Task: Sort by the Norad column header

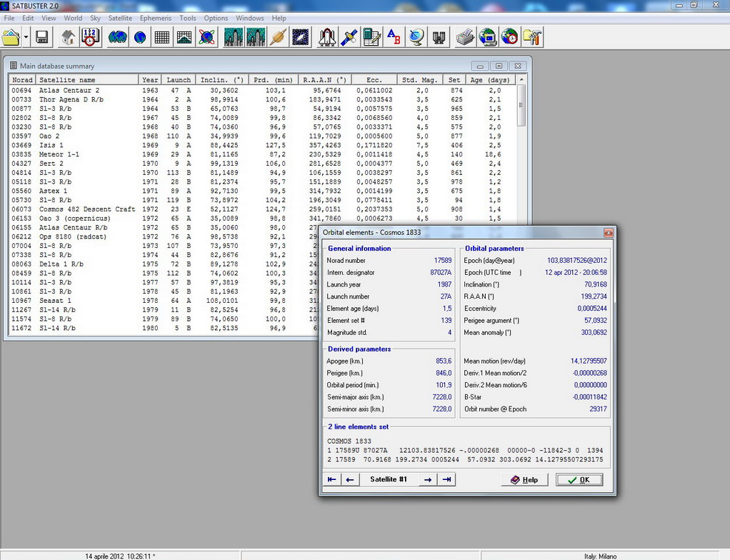Action: point(22,79)
